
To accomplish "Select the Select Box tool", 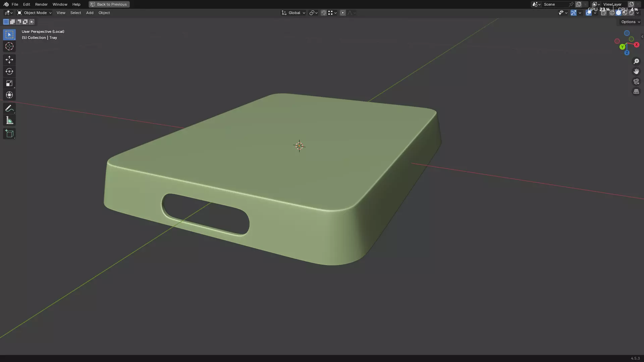I will [9, 35].
